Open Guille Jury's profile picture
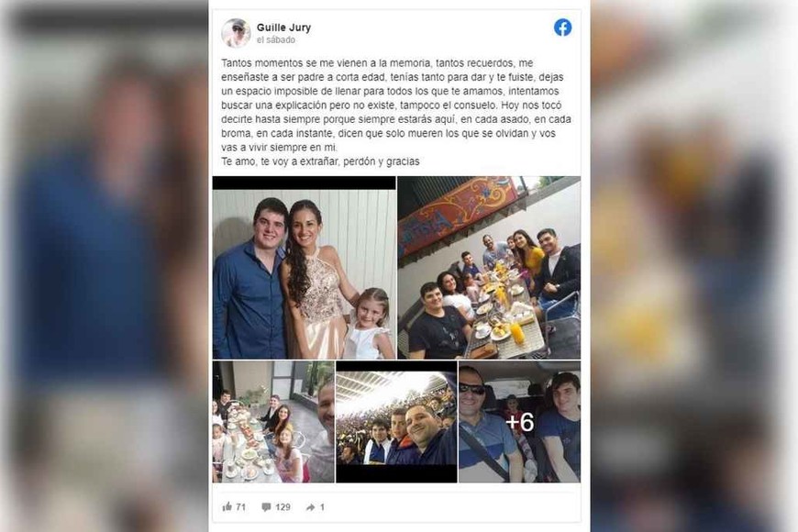 [x=236, y=33]
